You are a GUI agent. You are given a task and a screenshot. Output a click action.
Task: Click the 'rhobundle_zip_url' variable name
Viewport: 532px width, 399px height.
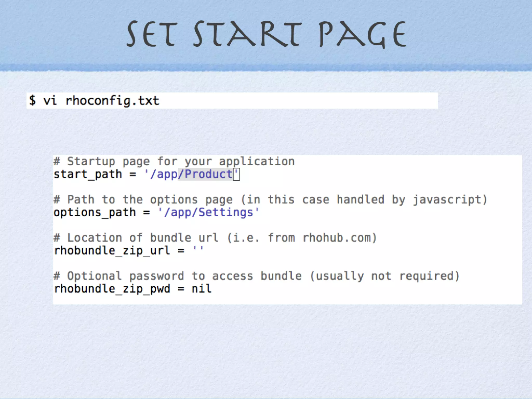[x=112, y=251]
